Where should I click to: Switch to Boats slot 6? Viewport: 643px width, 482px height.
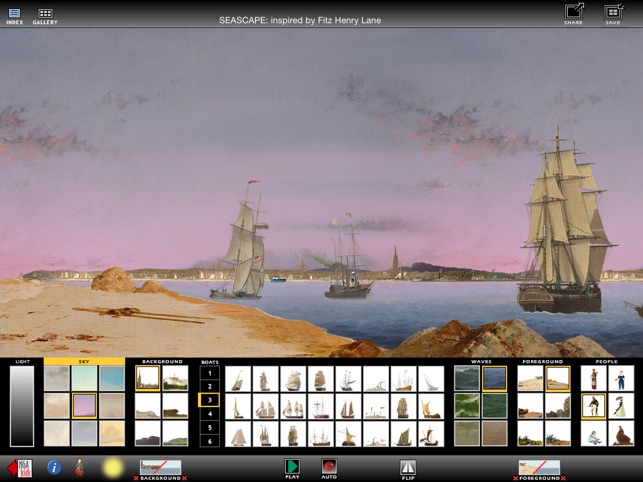click(210, 441)
